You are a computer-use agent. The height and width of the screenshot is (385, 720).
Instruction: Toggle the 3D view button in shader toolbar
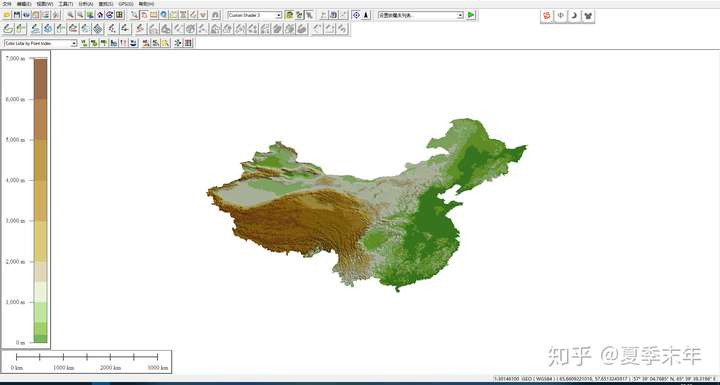coord(299,15)
